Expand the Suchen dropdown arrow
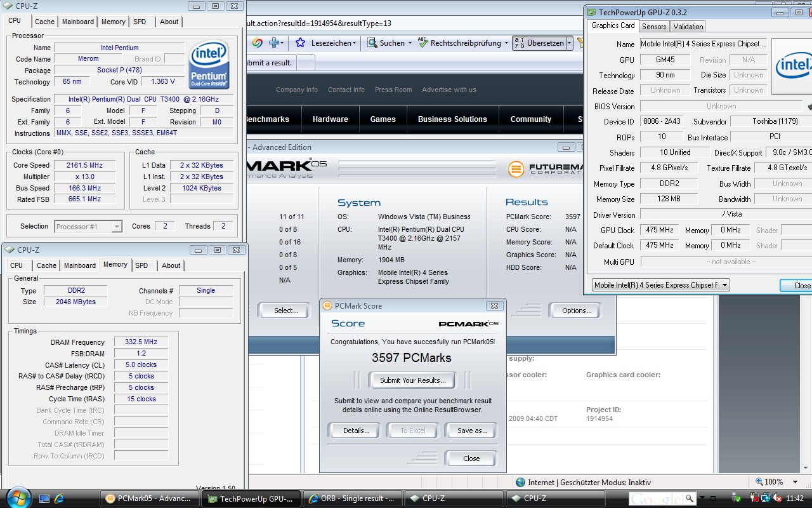 (410, 43)
